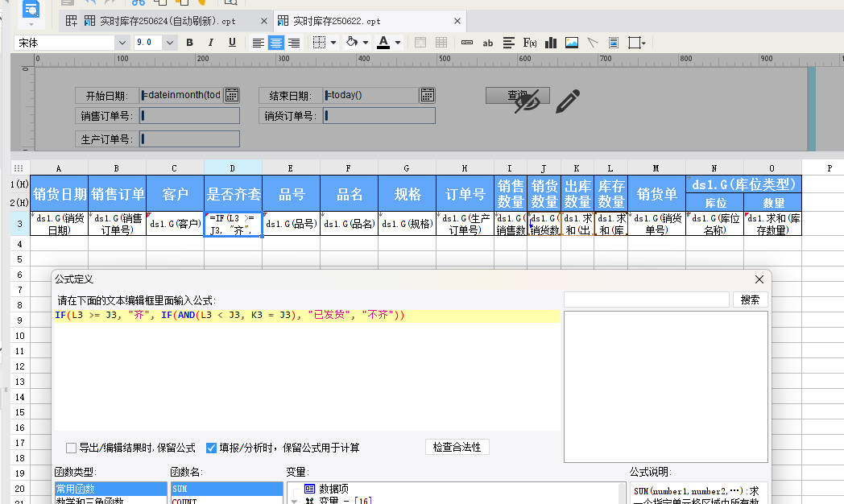Screen dimensions: 844x504
Task: Click the select-all corner of the grid
Action: tap(19, 167)
